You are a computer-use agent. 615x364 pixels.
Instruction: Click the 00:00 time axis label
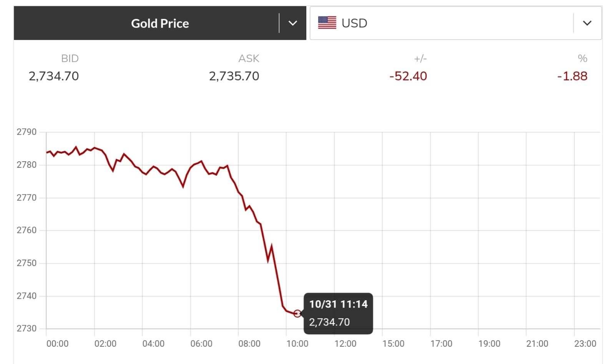[x=57, y=344]
